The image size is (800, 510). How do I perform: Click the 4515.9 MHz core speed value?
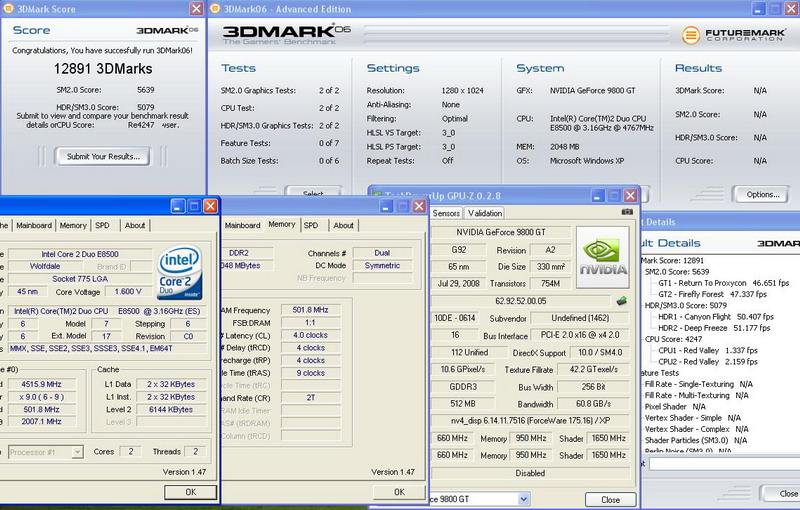point(41,384)
